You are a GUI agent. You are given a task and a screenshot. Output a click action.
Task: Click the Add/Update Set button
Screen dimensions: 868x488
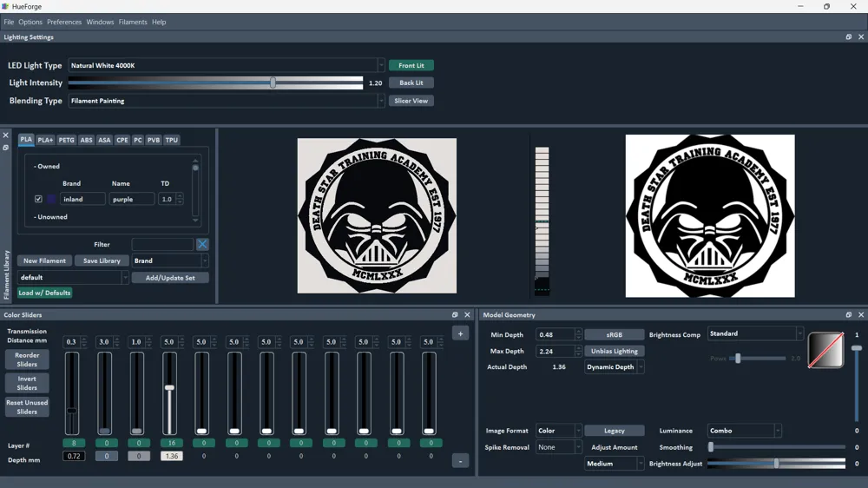point(170,278)
